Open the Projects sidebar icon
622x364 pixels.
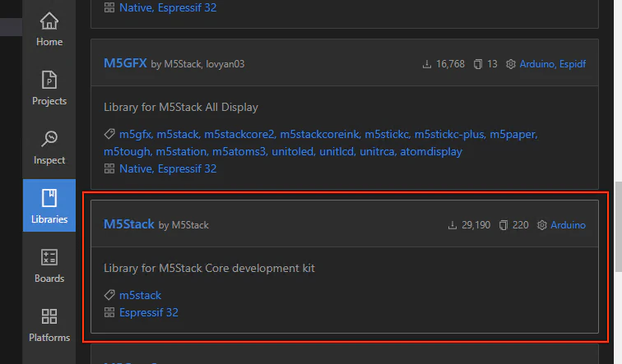(49, 80)
